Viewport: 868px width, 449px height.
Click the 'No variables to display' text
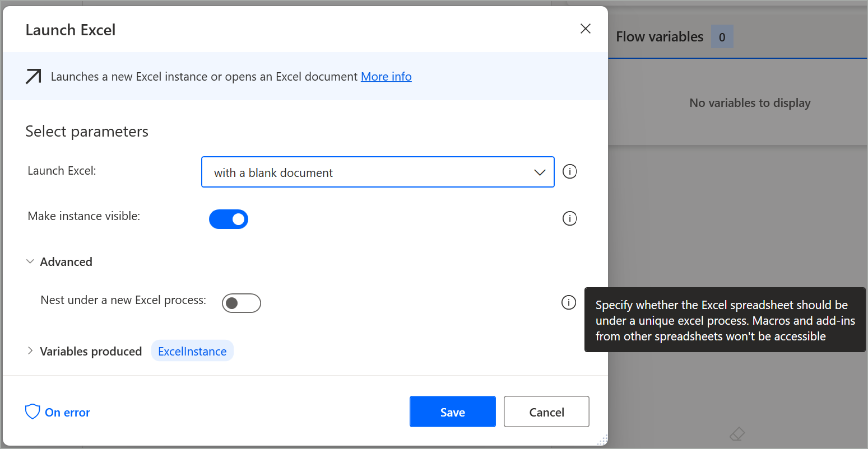click(x=750, y=102)
